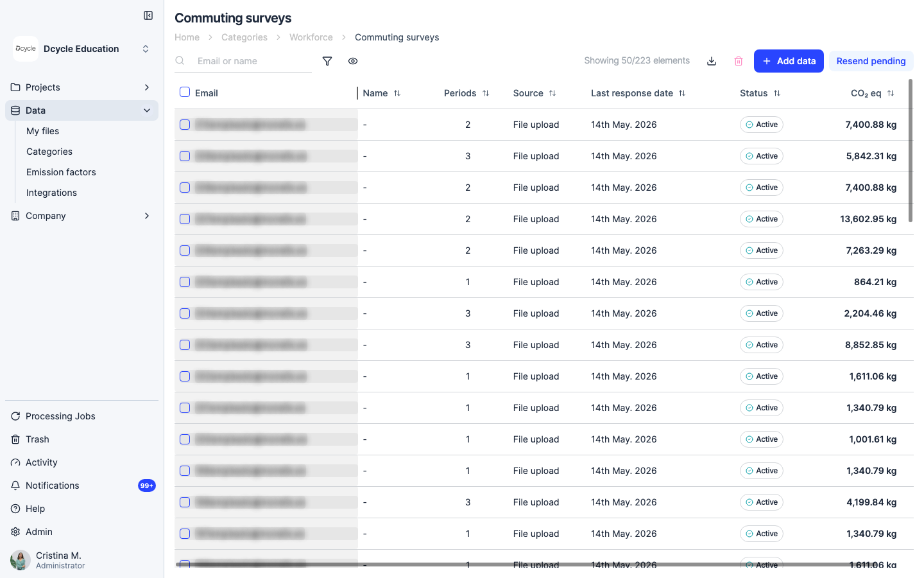
Task: Click Active status of 13,602.95 kg row
Action: (x=762, y=219)
